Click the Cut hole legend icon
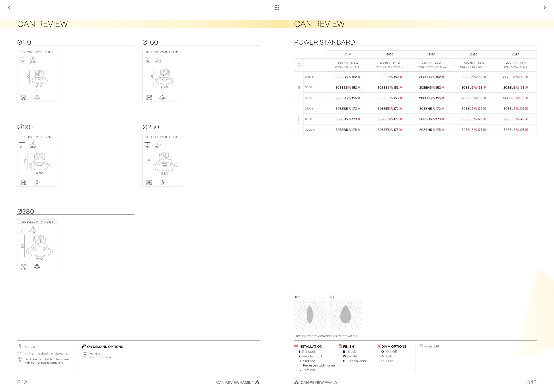 coord(20,347)
